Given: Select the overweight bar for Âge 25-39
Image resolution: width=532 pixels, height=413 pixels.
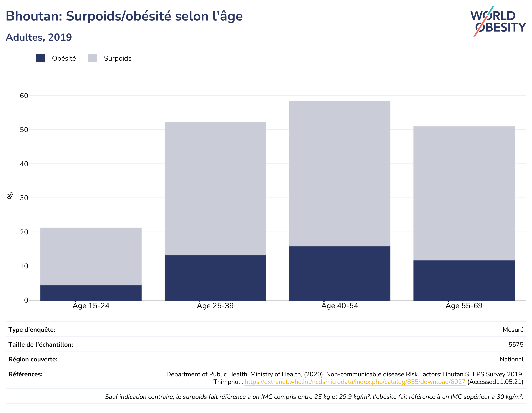Looking at the screenshot, I should pos(215,189).
